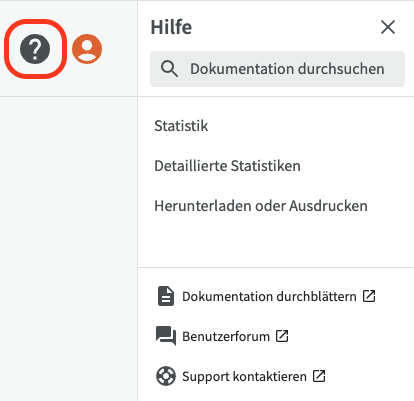This screenshot has width=414, height=401.
Task: Click the blank gray area below help icon
Action: (x=68, y=248)
